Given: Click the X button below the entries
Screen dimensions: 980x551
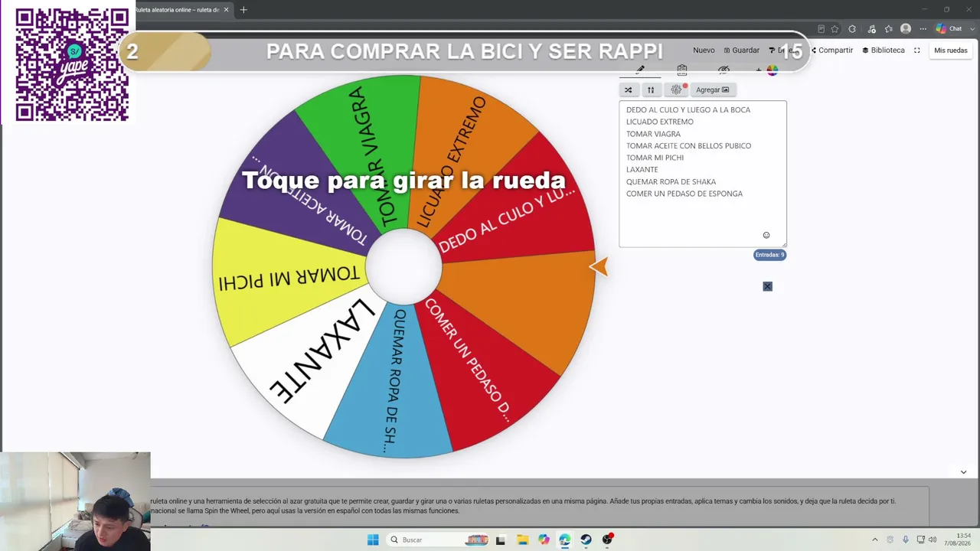Looking at the screenshot, I should (768, 286).
